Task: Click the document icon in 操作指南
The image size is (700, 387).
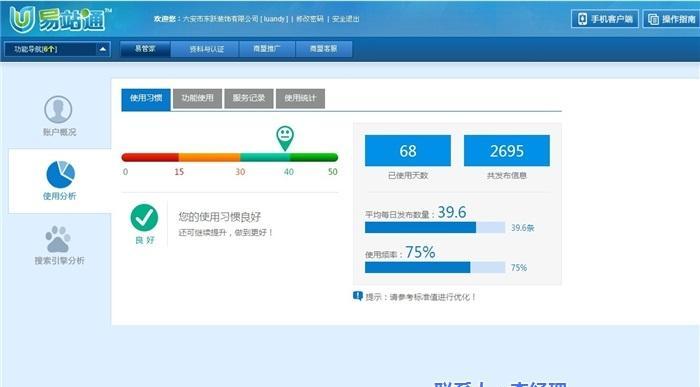Action: [x=653, y=19]
